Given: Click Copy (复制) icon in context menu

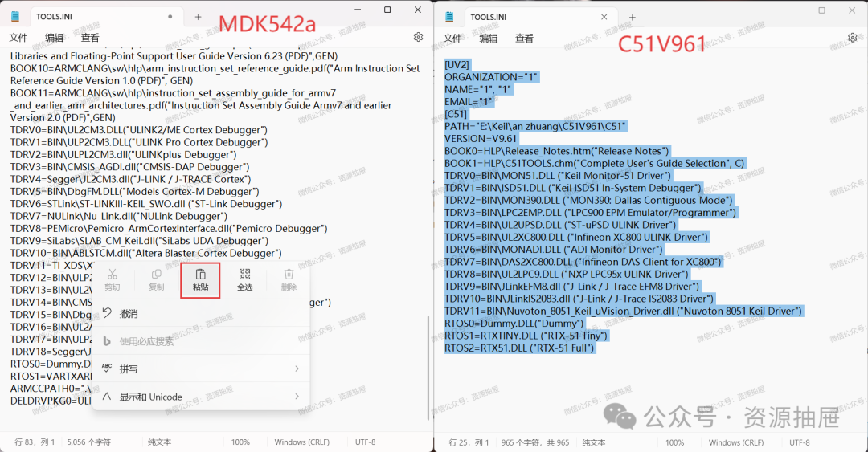Looking at the screenshot, I should (157, 280).
